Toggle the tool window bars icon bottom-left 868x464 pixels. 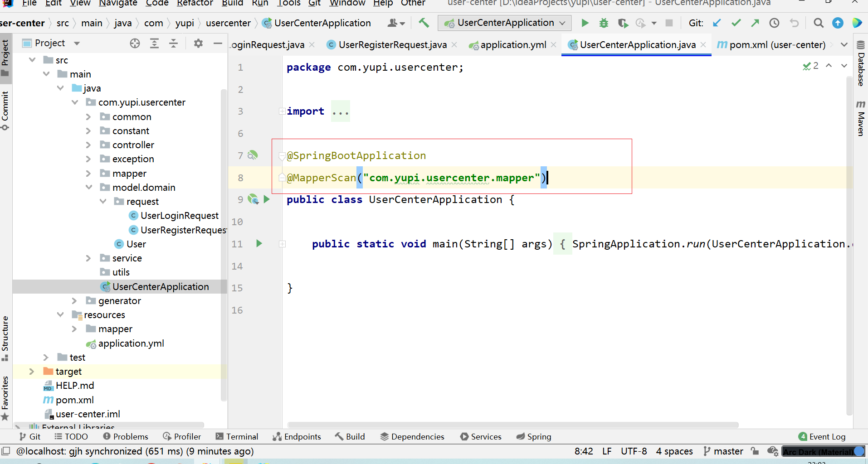coord(6,451)
